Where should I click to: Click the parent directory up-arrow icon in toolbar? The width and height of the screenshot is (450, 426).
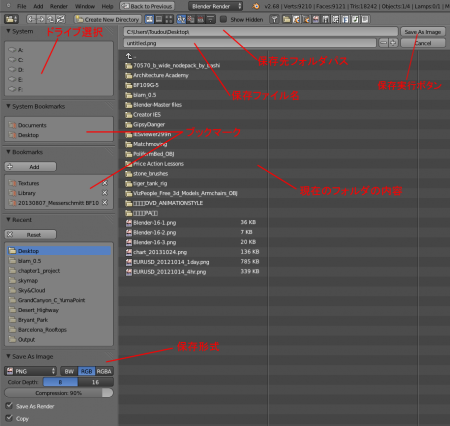point(50,19)
